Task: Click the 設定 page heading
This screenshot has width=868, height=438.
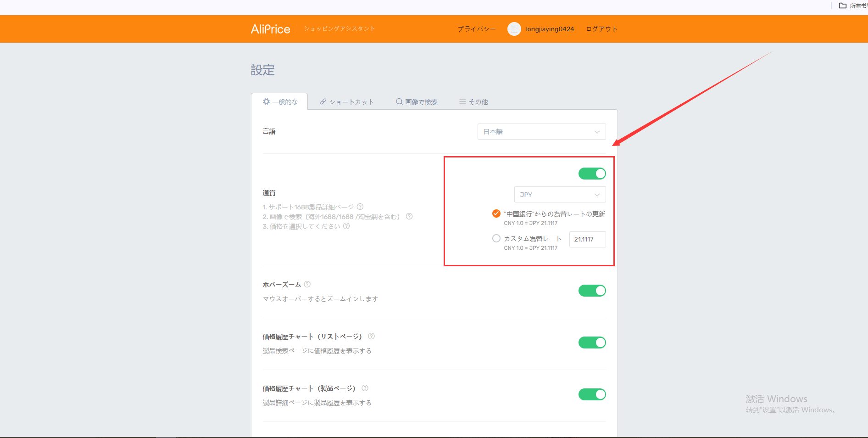Action: tap(262, 70)
